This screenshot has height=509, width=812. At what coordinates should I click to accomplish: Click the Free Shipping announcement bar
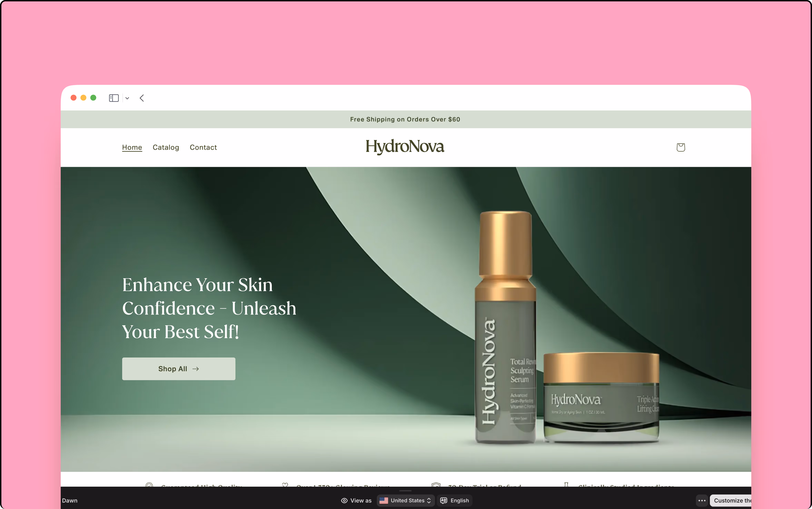405,119
